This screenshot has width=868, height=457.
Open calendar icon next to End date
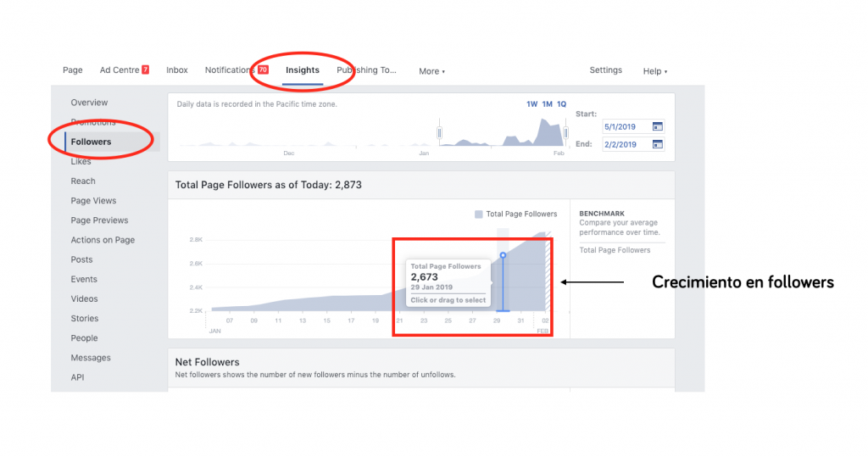point(657,144)
